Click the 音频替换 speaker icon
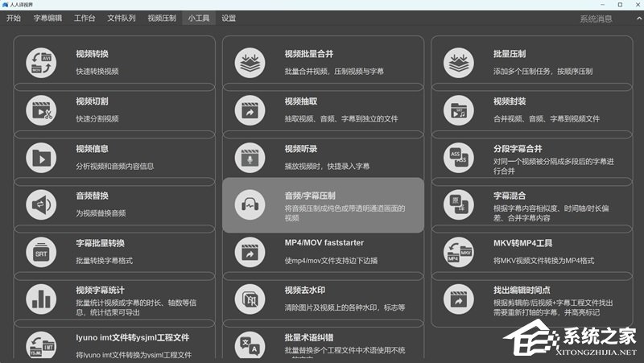This screenshot has width=644, height=363. [x=41, y=204]
